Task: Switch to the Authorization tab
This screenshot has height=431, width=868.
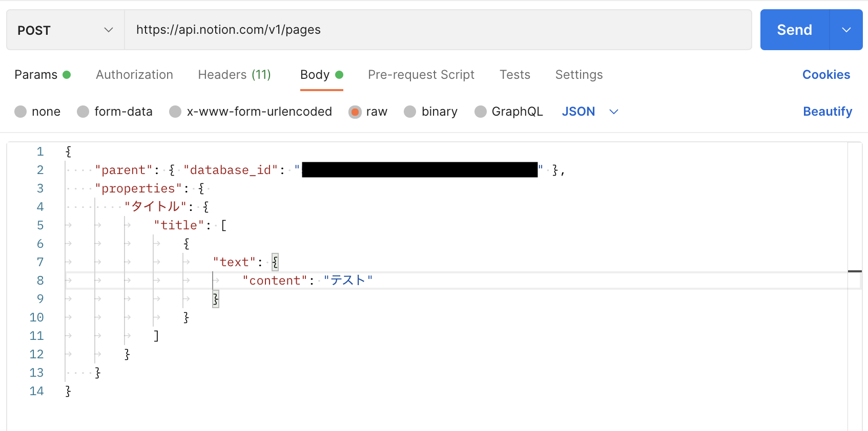Action: tap(134, 75)
